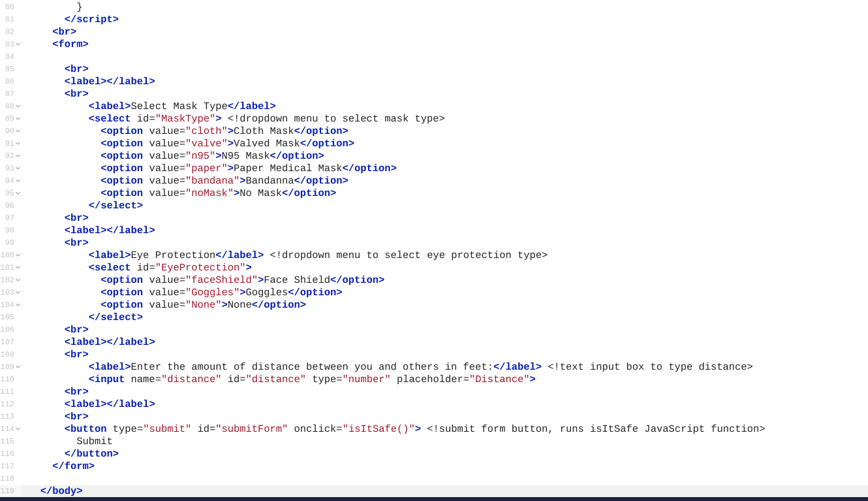This screenshot has height=501, width=868.
Task: Fold the N95 Mask option line 92
Action: pos(18,156)
